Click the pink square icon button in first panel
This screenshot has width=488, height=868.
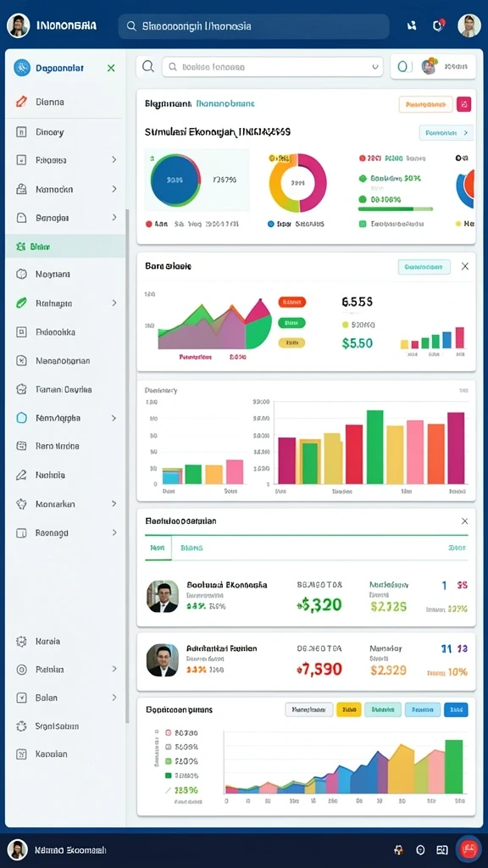465,104
